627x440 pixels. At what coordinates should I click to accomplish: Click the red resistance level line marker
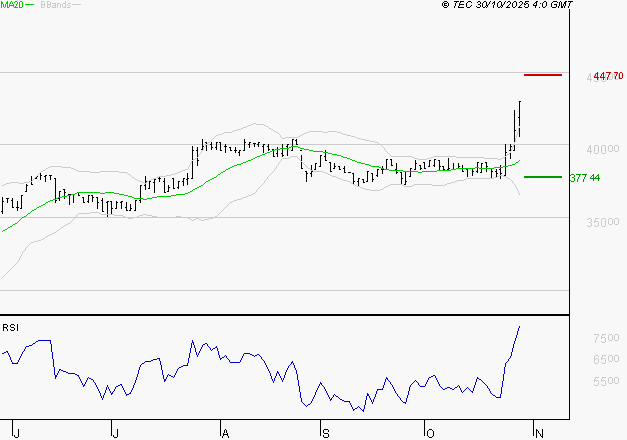pyautogui.click(x=543, y=75)
